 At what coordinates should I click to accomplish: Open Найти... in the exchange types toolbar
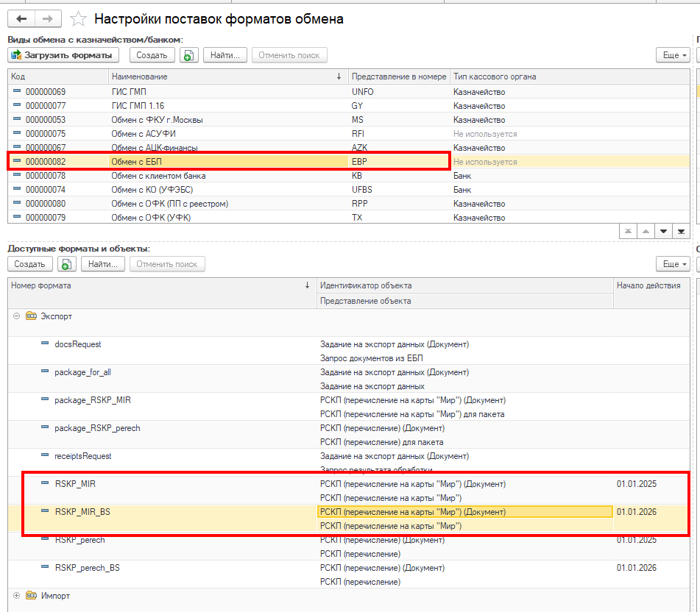tap(225, 55)
